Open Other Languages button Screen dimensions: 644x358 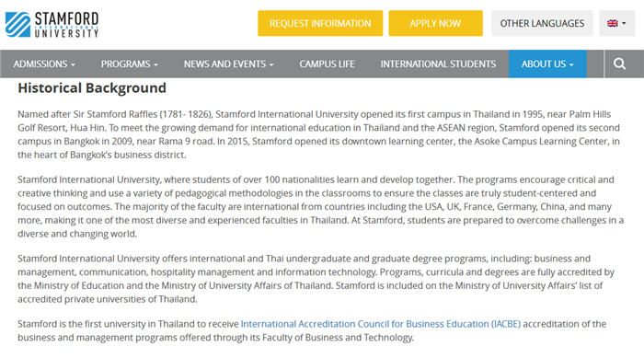coord(542,23)
